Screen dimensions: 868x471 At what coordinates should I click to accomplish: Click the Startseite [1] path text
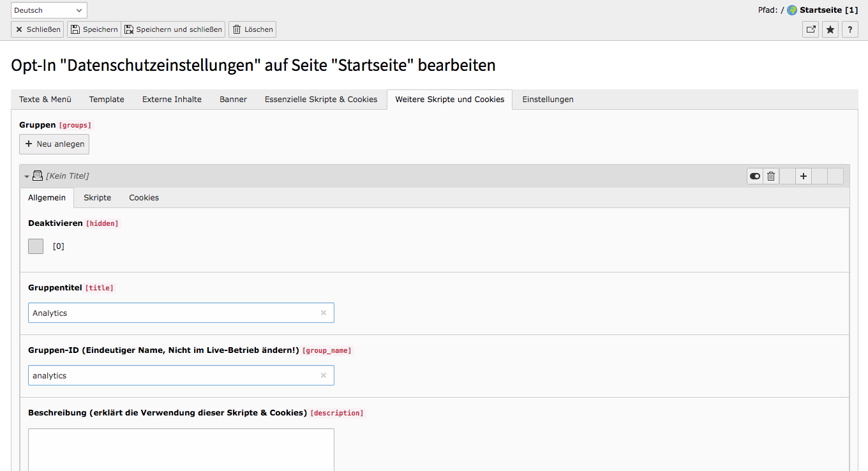[828, 10]
